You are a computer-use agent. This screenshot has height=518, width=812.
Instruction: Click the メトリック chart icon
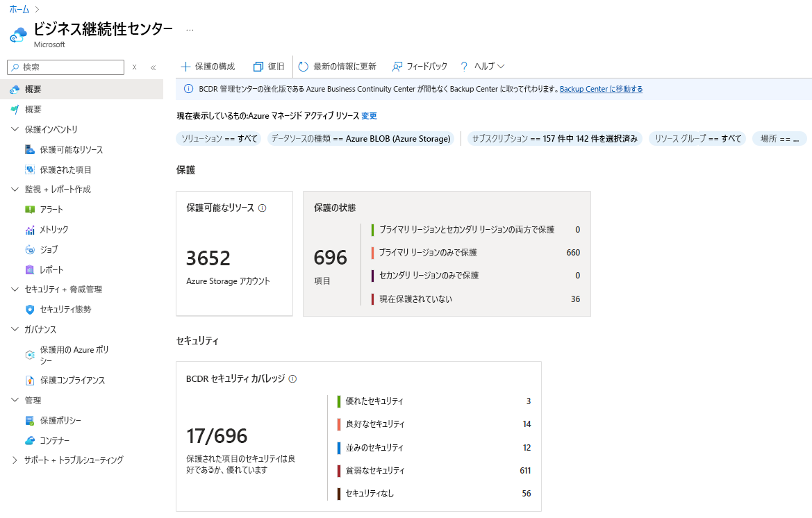coord(30,230)
